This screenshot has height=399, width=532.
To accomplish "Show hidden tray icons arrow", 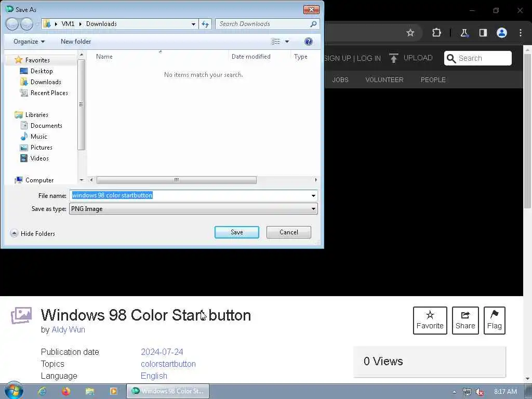I will pos(454,392).
